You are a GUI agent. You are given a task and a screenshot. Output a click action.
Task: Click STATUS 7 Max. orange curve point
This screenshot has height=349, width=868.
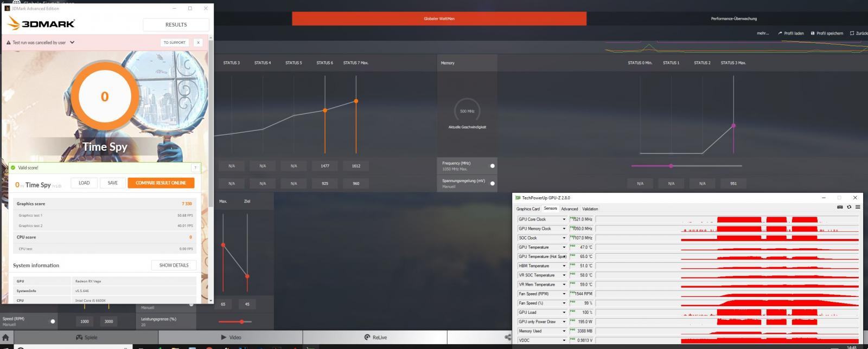click(x=356, y=101)
